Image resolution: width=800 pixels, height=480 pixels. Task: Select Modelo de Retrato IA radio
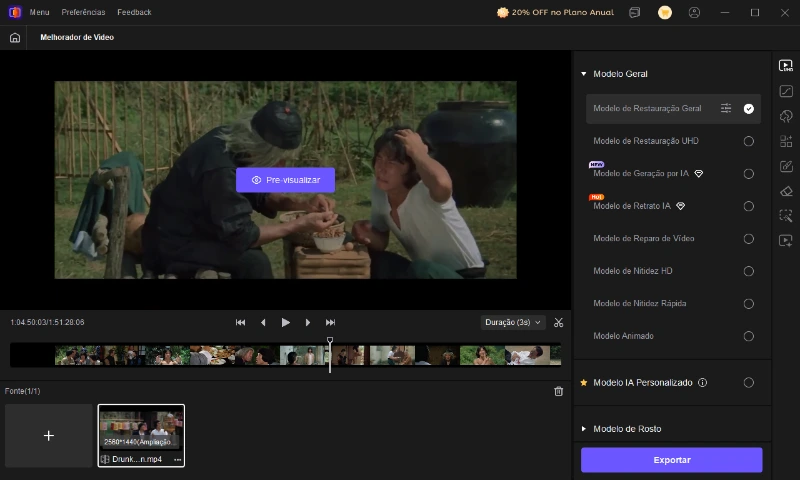[748, 206]
